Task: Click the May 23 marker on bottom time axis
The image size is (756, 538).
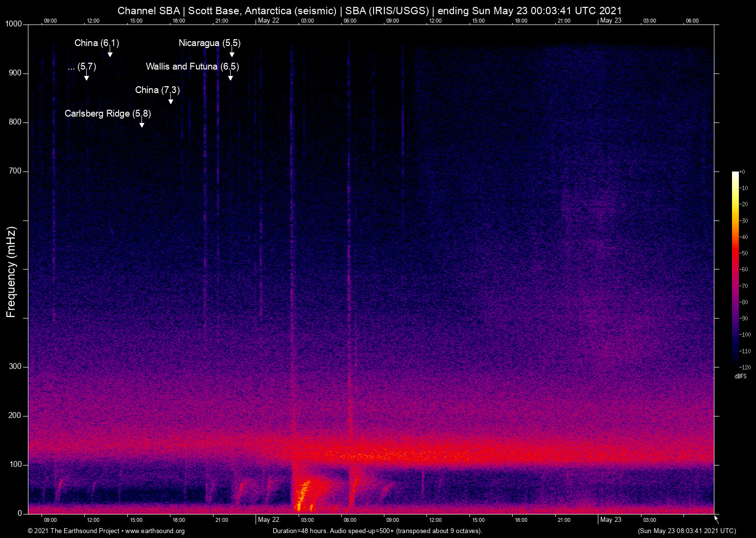Action: (x=611, y=520)
